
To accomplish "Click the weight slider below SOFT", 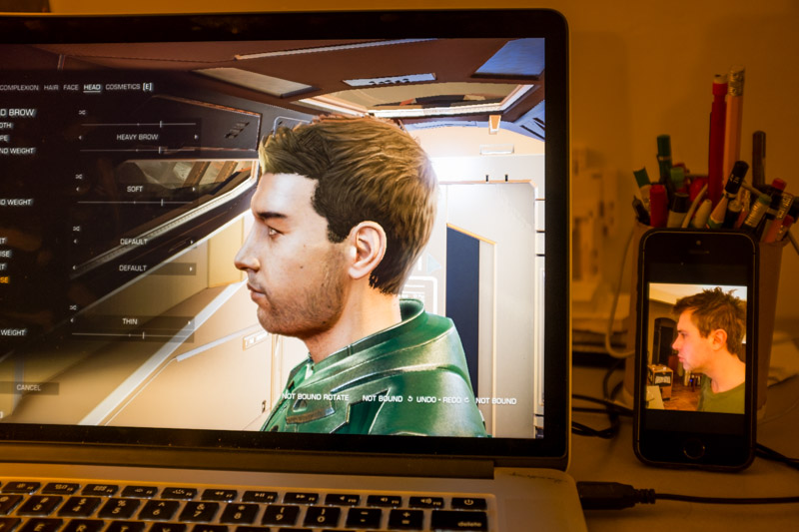I will click(136, 202).
